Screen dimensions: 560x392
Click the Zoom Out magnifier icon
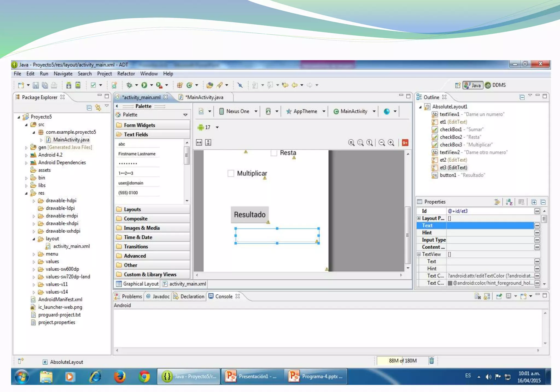[382, 143]
